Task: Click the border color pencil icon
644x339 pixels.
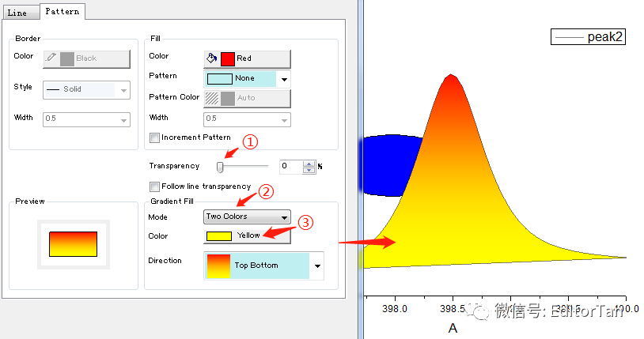Action: 51,58
